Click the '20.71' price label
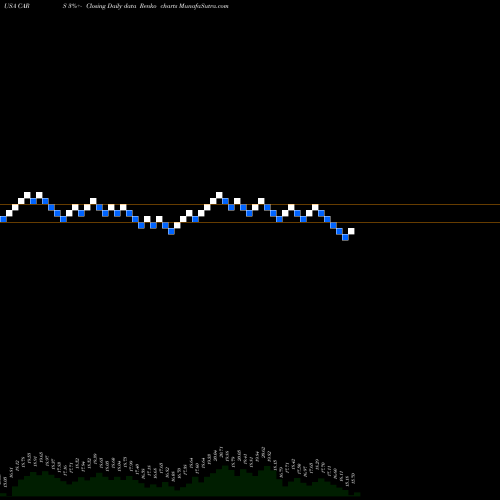The width and height of the screenshot is (500, 500). 221,452
